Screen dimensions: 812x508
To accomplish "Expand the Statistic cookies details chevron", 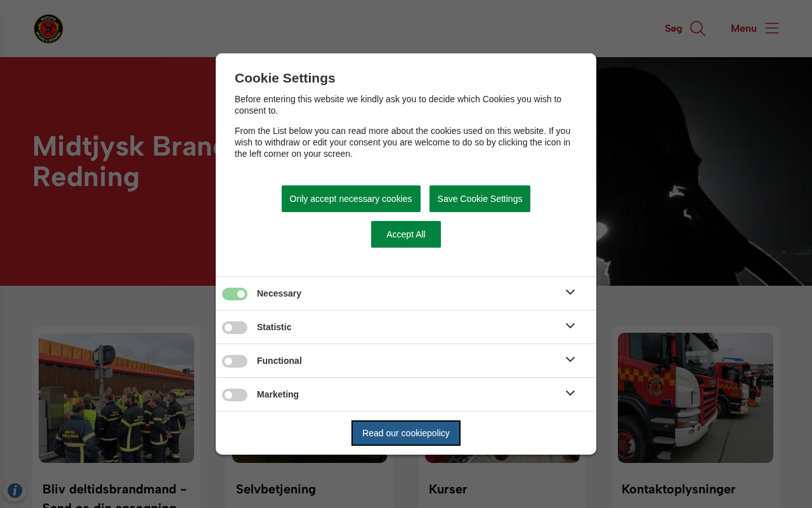I will tap(570, 326).
